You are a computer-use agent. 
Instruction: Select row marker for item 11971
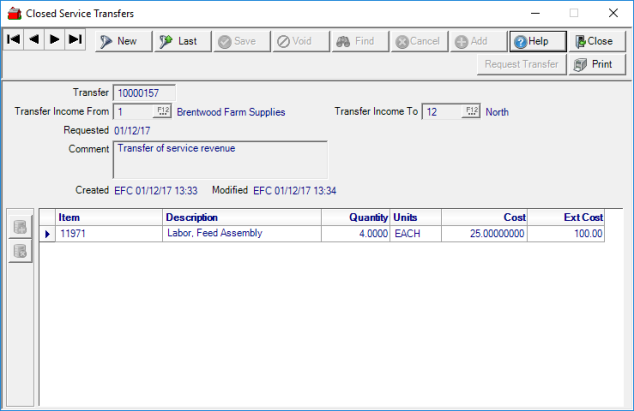(47, 233)
